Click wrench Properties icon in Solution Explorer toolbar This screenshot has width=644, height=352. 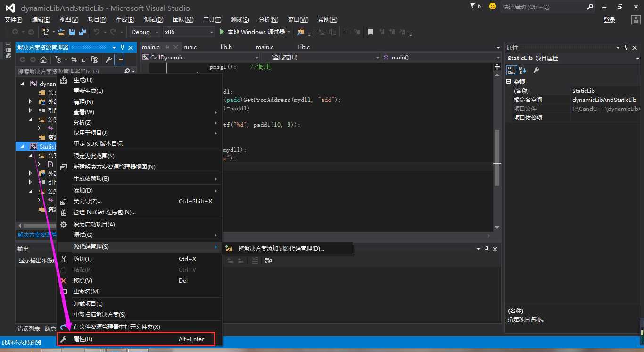[108, 59]
